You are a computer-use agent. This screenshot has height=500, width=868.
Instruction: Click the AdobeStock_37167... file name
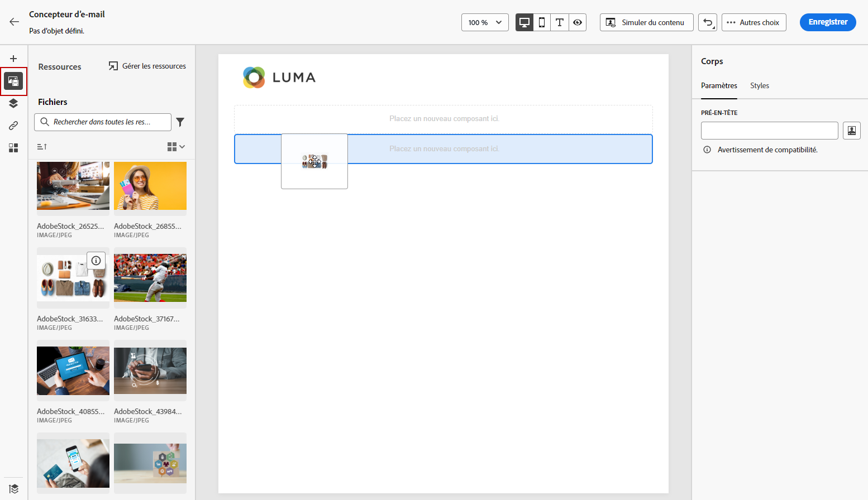147,319
